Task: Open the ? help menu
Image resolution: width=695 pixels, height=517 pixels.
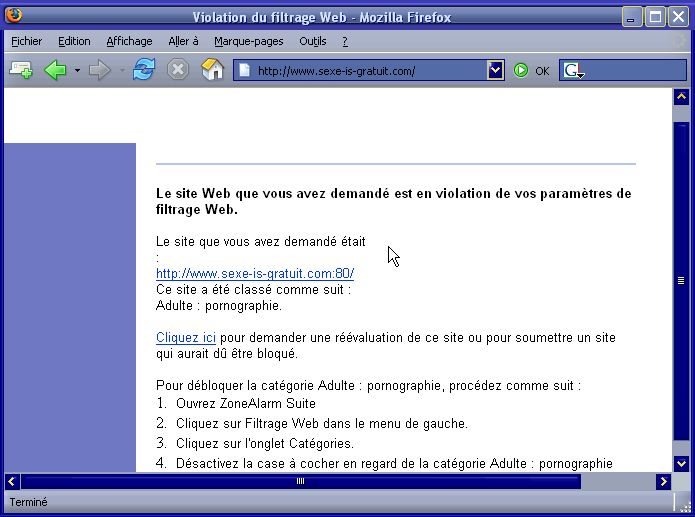Action: [345, 41]
